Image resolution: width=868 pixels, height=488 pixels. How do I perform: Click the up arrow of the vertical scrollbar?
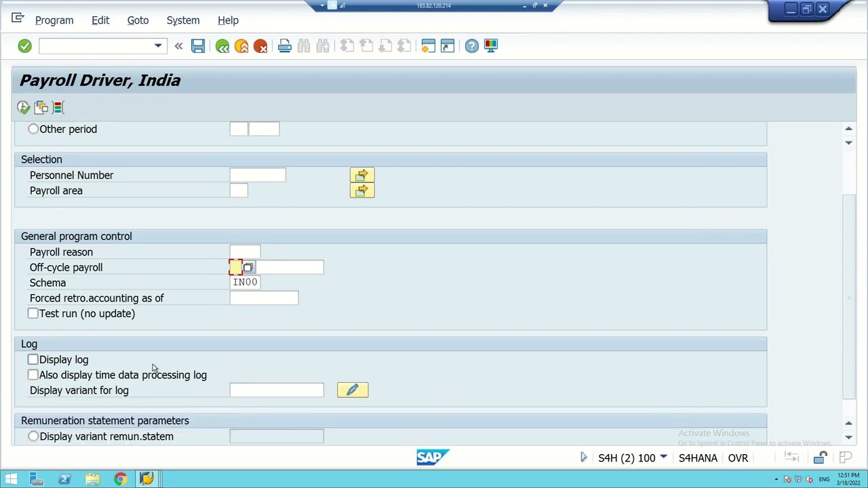point(848,128)
